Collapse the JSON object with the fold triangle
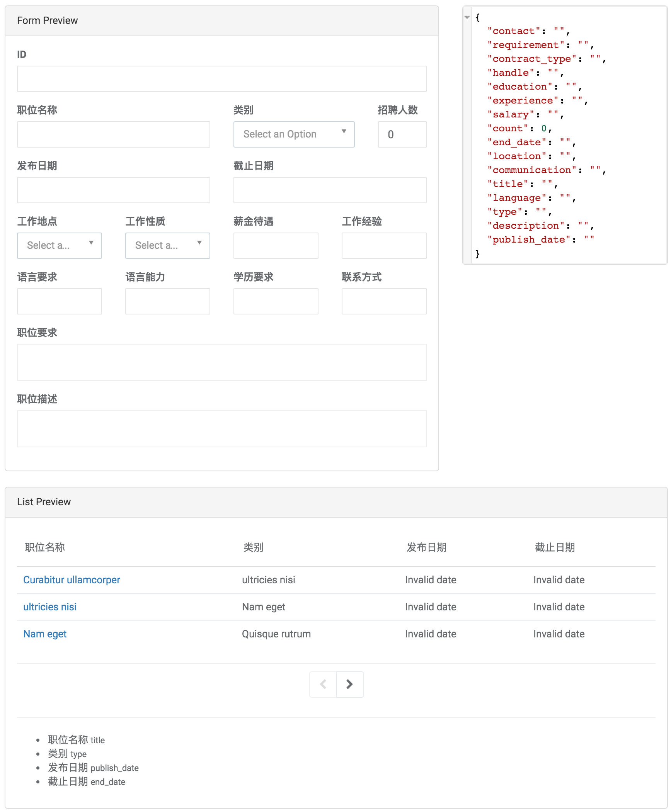This screenshot has width=671, height=812. 467,17
